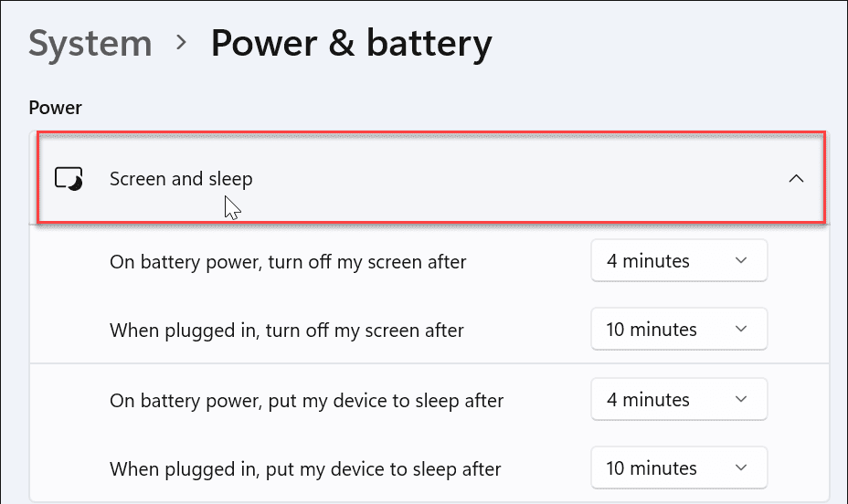The width and height of the screenshot is (848, 504).
Task: Click the Screen and sleep monitor icon
Action: point(69,179)
